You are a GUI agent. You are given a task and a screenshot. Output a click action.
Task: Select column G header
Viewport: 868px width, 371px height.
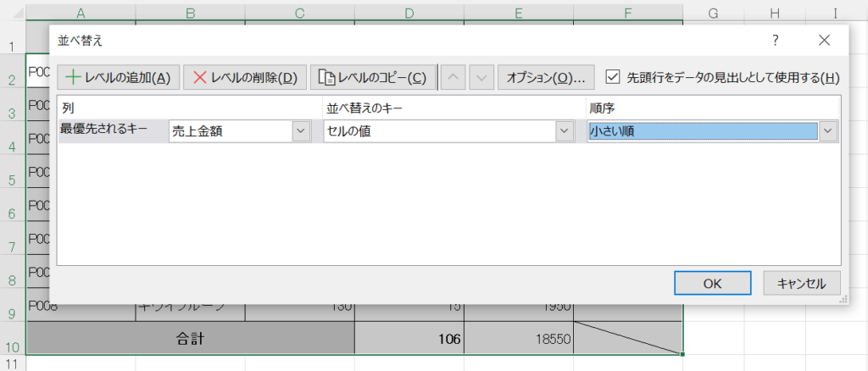(x=713, y=13)
